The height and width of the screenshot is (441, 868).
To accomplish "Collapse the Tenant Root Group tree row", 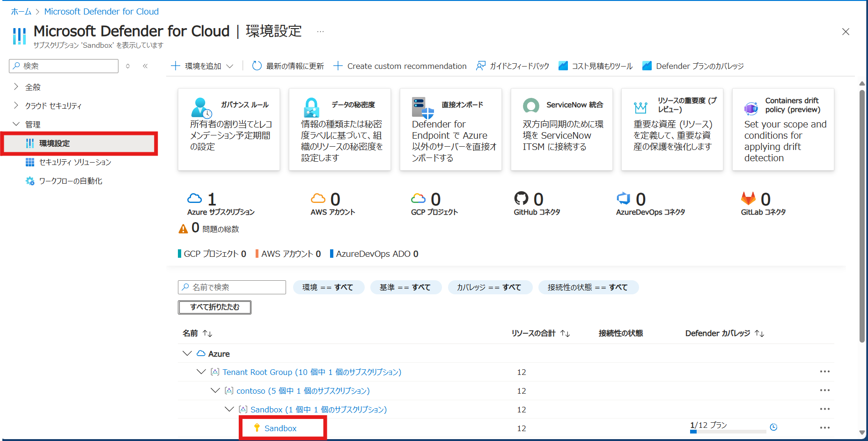I will coord(201,372).
